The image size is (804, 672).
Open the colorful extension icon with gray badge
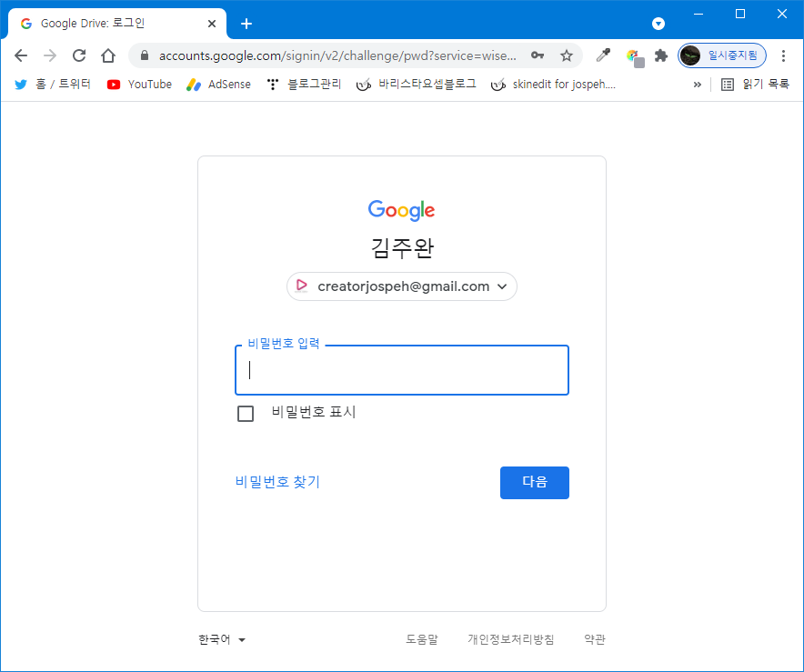[635, 57]
